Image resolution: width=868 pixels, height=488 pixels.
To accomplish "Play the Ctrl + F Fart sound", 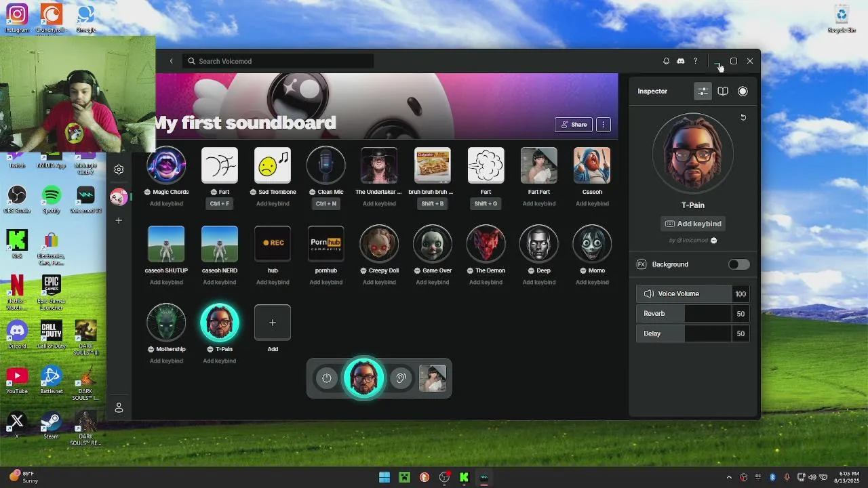I will (x=220, y=165).
